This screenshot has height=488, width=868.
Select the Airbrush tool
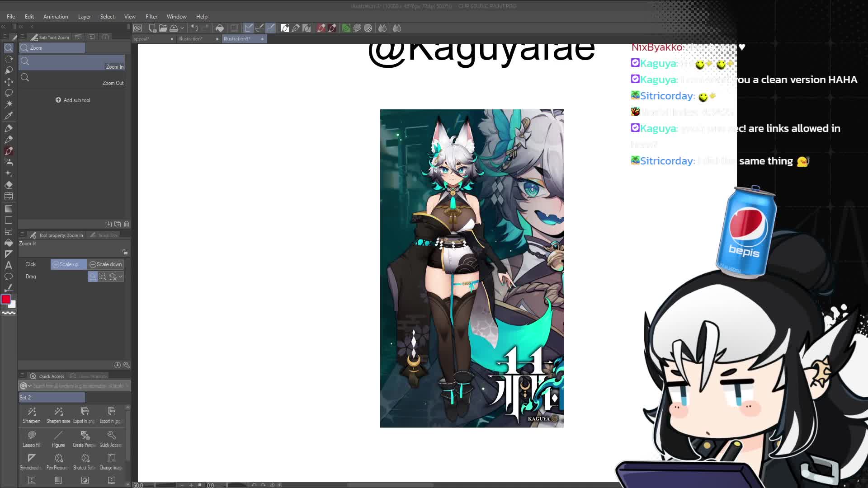point(9,162)
